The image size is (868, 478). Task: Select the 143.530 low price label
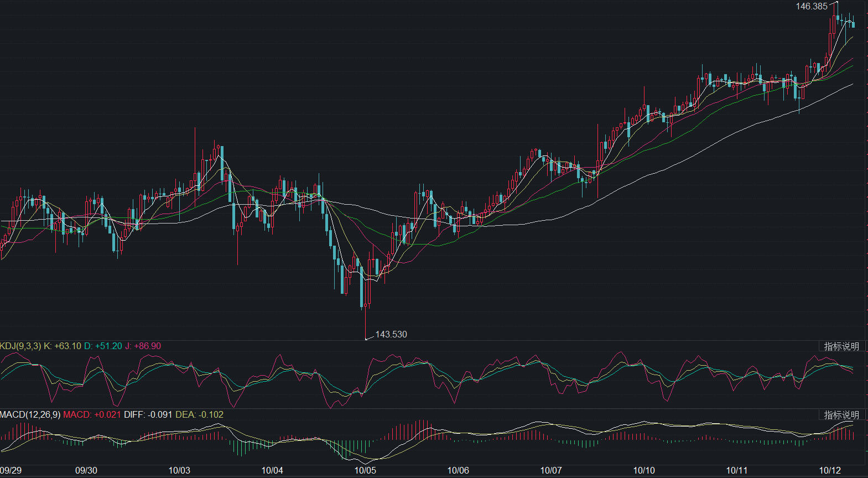391,334
